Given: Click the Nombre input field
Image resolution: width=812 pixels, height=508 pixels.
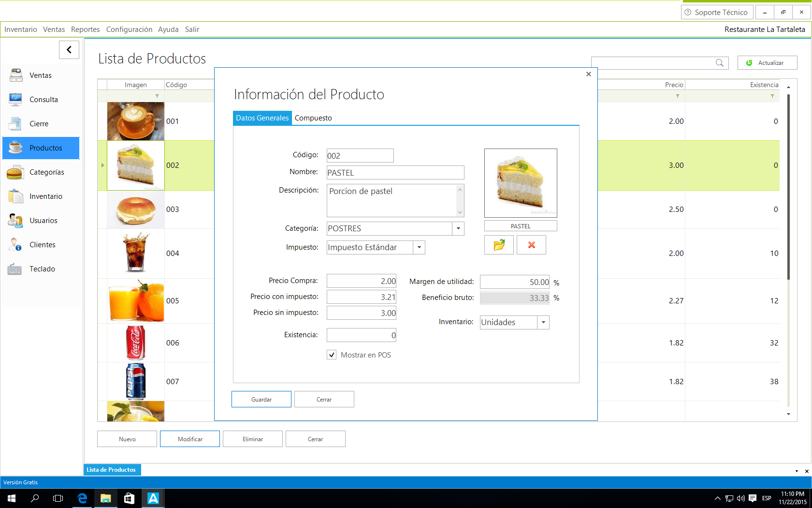Looking at the screenshot, I should [x=395, y=173].
